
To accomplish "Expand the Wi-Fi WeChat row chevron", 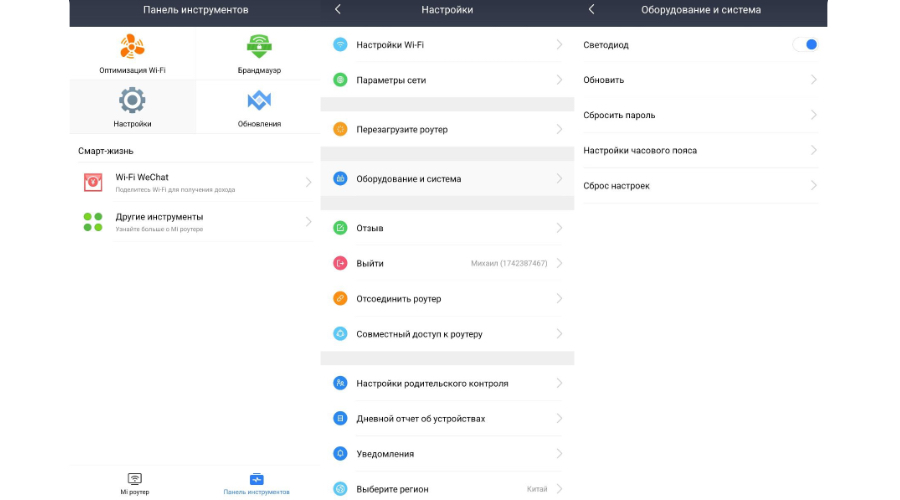I will pyautogui.click(x=308, y=183).
